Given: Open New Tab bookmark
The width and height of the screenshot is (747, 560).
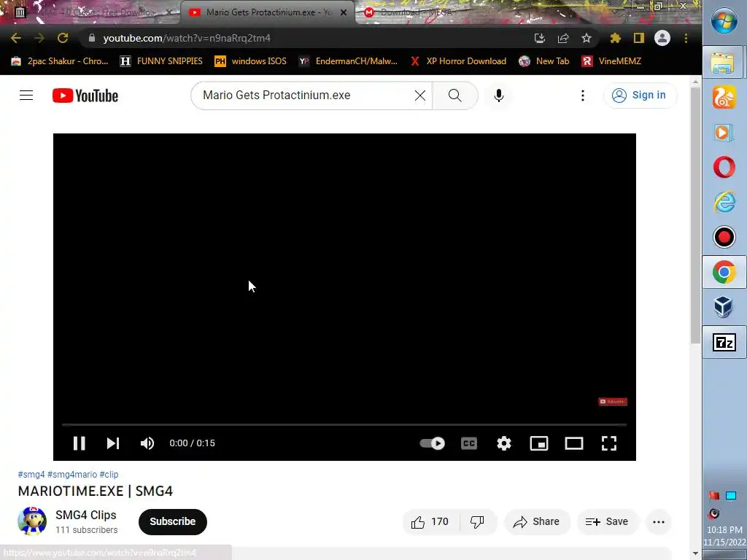Looking at the screenshot, I should coord(544,61).
